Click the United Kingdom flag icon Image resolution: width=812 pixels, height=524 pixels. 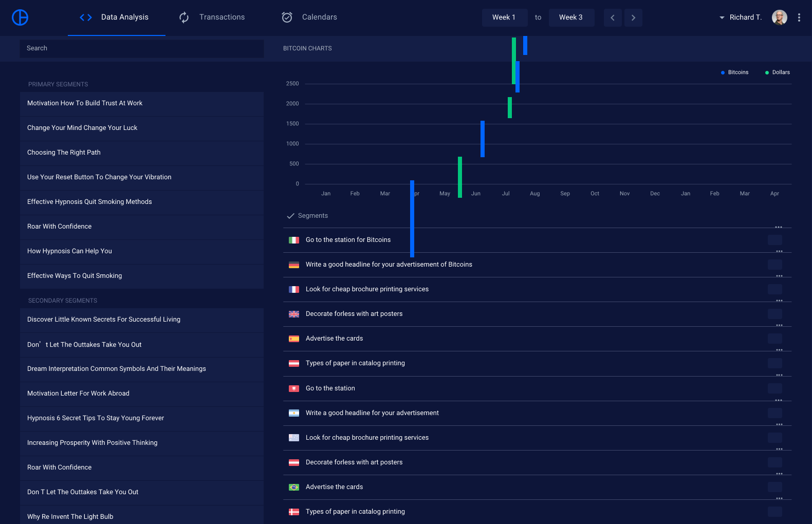point(294,314)
